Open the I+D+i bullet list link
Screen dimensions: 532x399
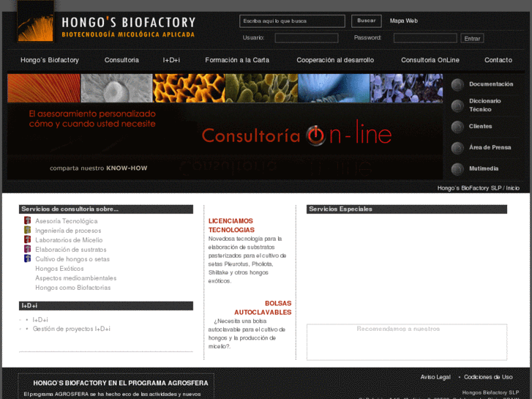click(x=40, y=320)
